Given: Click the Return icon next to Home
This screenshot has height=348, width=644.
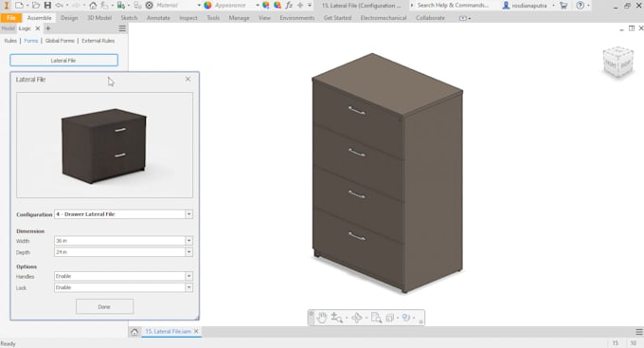Looking at the screenshot, I should click(105, 6).
